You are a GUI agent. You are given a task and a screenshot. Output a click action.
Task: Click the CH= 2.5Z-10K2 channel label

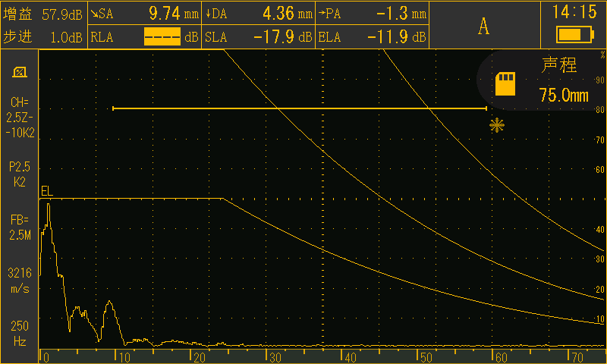(20, 118)
